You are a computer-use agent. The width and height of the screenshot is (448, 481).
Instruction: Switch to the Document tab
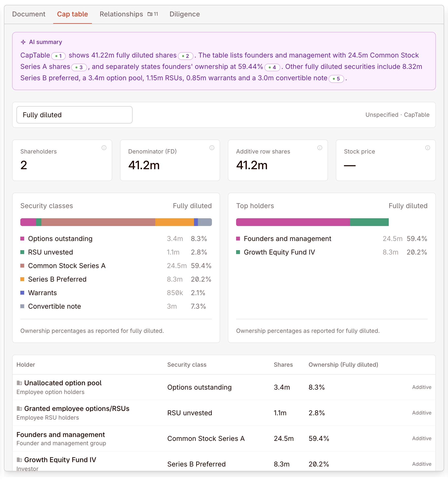click(29, 14)
